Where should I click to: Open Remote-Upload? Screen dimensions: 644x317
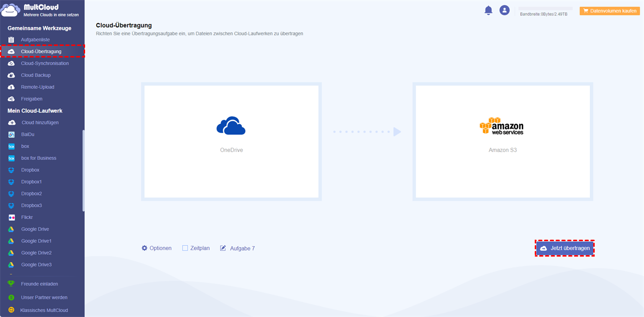(38, 87)
